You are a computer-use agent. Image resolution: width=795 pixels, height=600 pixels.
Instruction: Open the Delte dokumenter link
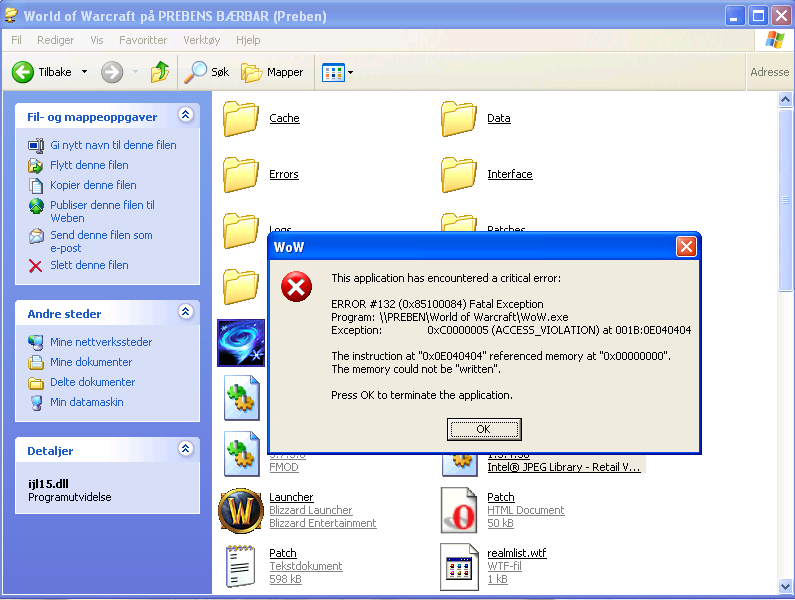(x=92, y=382)
